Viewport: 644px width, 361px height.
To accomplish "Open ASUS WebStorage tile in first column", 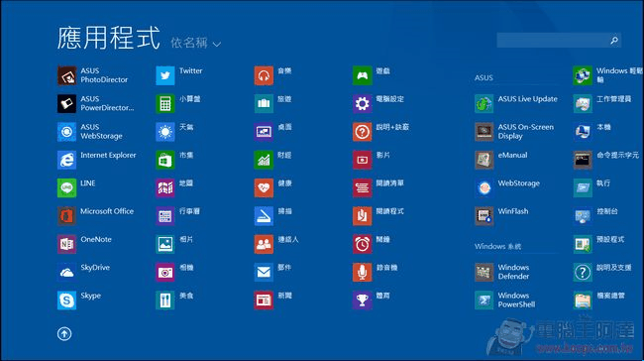I will [x=90, y=132].
